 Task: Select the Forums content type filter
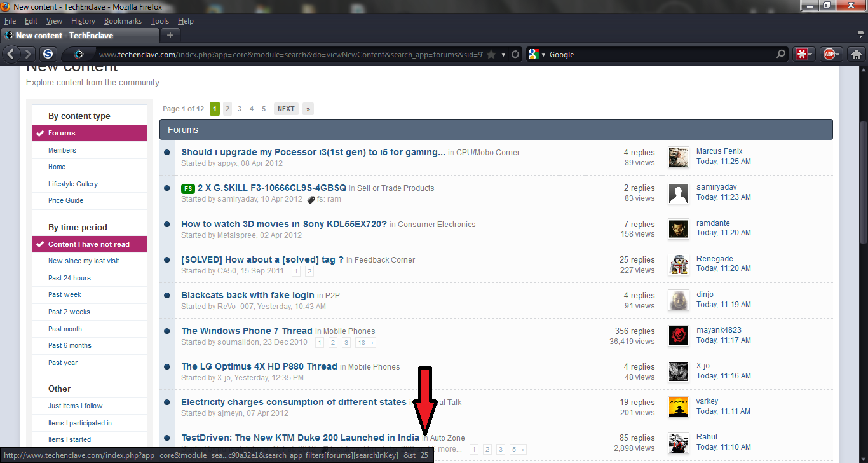point(90,133)
